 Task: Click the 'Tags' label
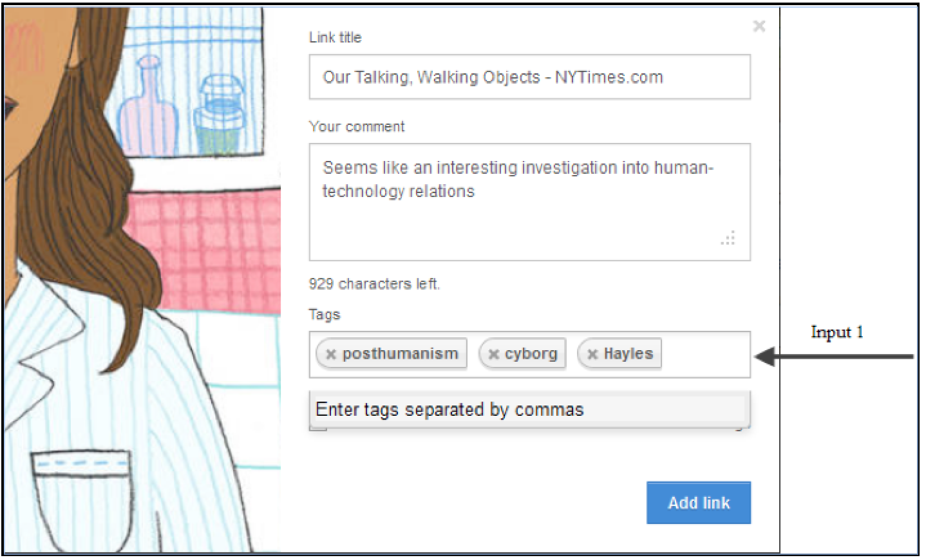(x=324, y=315)
